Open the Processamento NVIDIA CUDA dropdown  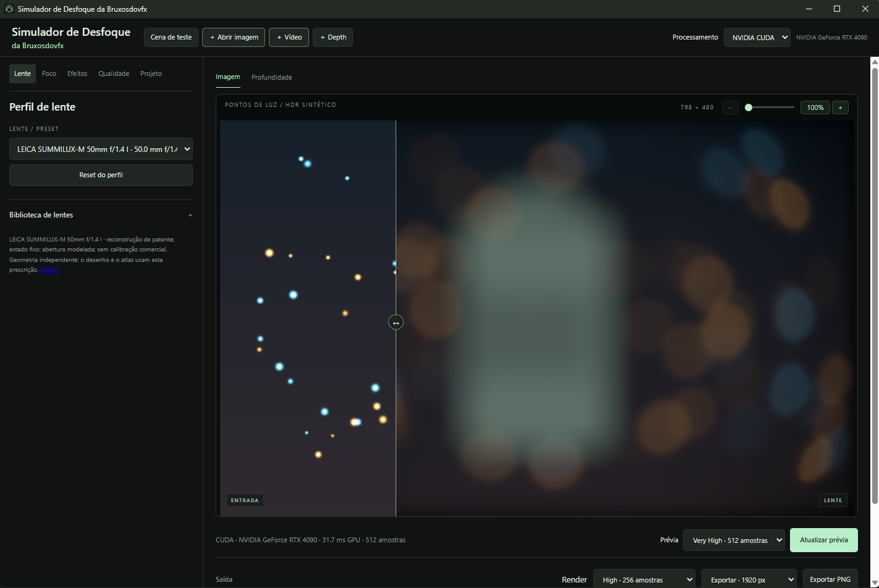pyautogui.click(x=757, y=37)
